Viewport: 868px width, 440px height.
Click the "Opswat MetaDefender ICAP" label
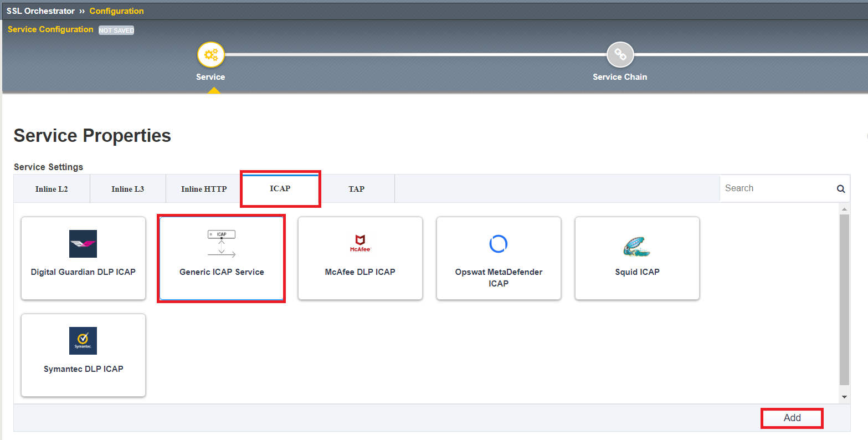click(x=499, y=278)
